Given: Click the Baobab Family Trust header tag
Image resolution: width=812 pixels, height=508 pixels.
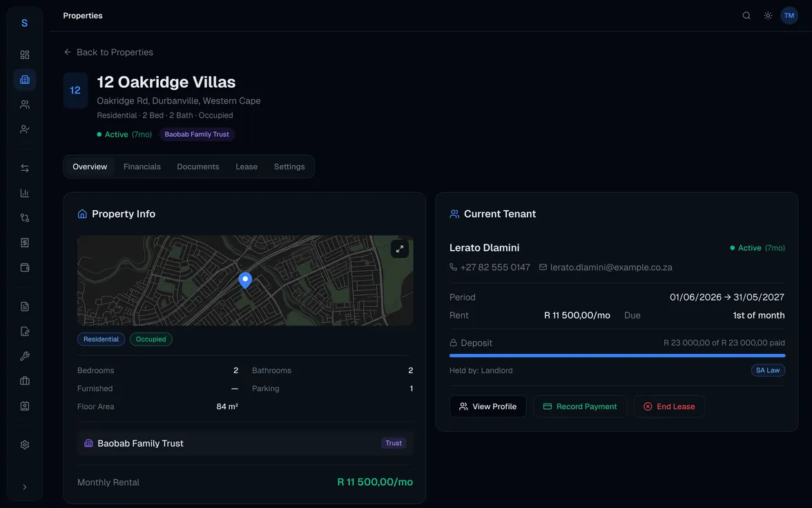Looking at the screenshot, I should click(x=197, y=134).
